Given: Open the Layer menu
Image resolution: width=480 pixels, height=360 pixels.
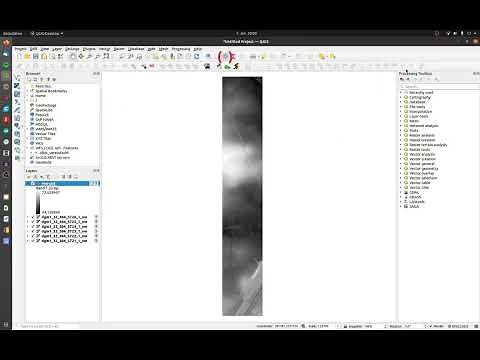Looking at the screenshot, I should (57, 49).
